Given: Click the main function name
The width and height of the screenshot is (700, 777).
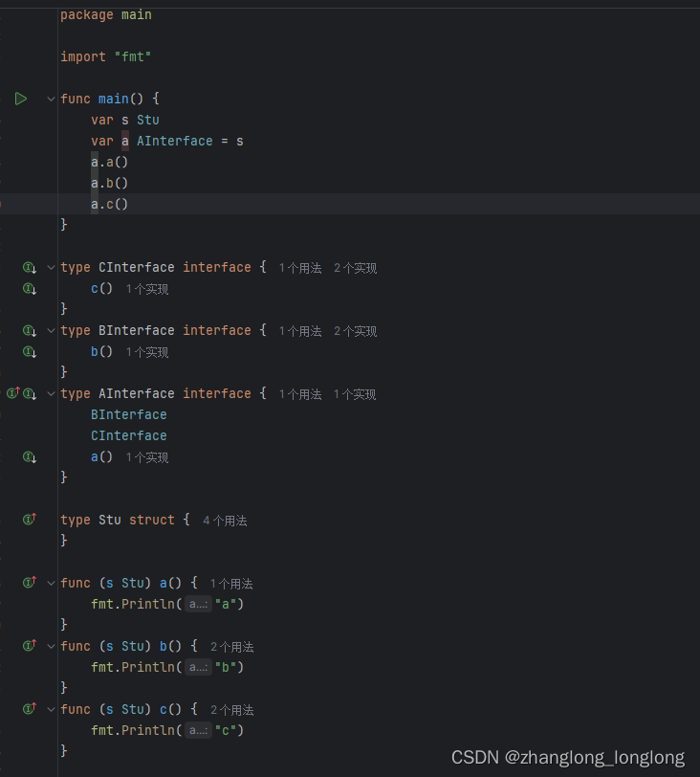Looking at the screenshot, I should [114, 100].
